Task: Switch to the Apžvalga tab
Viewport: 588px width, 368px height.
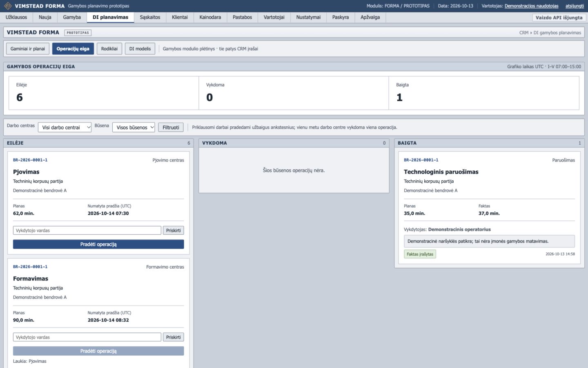Action: pyautogui.click(x=370, y=17)
